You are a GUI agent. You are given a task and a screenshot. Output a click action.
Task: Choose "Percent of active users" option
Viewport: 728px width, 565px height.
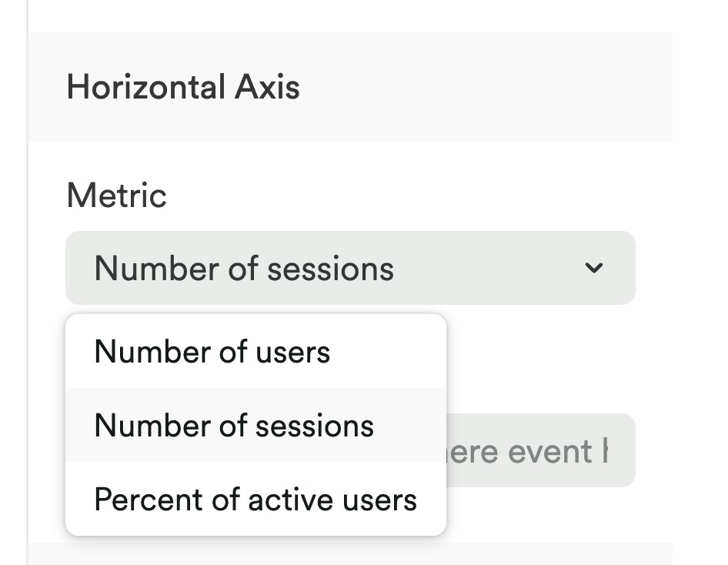255,500
